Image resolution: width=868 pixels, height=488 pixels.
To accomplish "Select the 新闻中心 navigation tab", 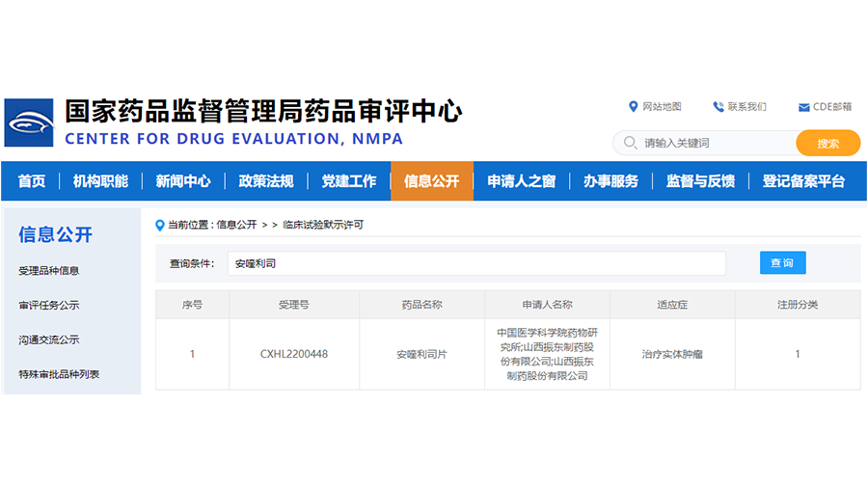I will click(183, 181).
